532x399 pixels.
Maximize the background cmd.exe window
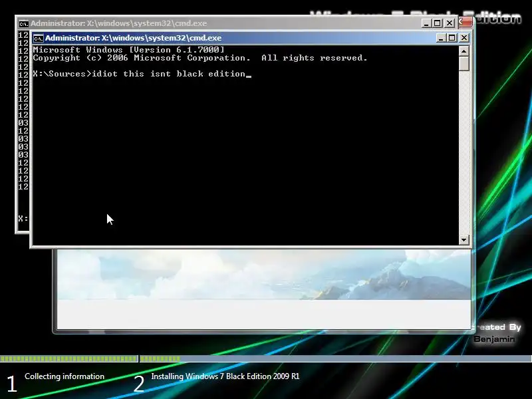point(438,23)
